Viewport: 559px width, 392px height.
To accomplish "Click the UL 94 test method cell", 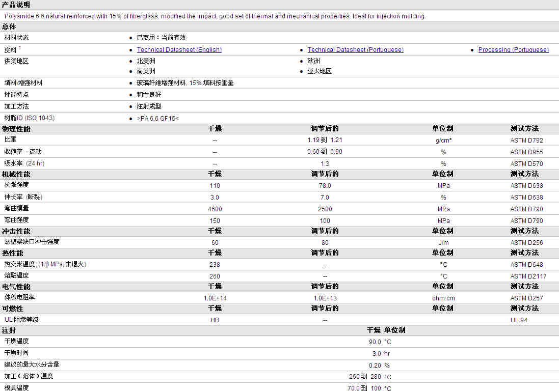I will (x=519, y=320).
